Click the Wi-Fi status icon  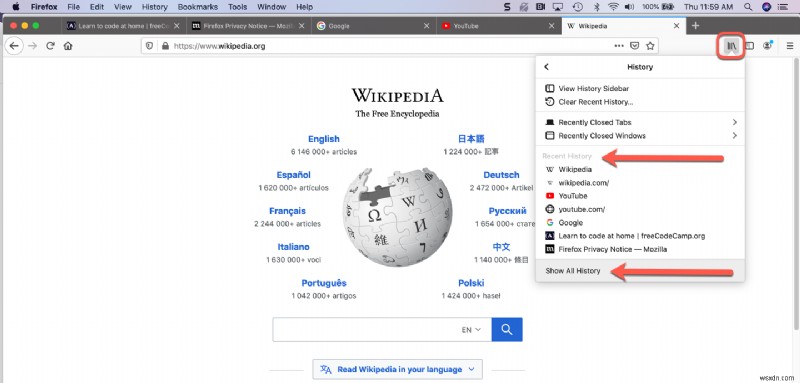(x=613, y=7)
